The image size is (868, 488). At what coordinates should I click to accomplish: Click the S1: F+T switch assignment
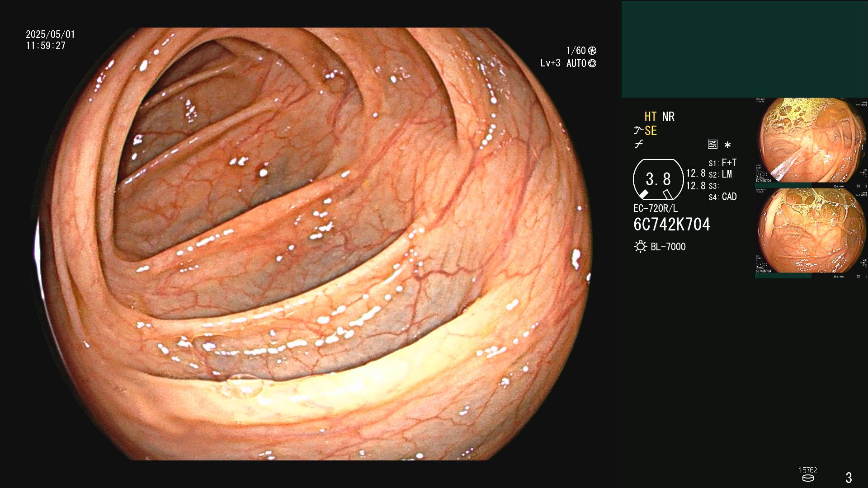(x=722, y=163)
